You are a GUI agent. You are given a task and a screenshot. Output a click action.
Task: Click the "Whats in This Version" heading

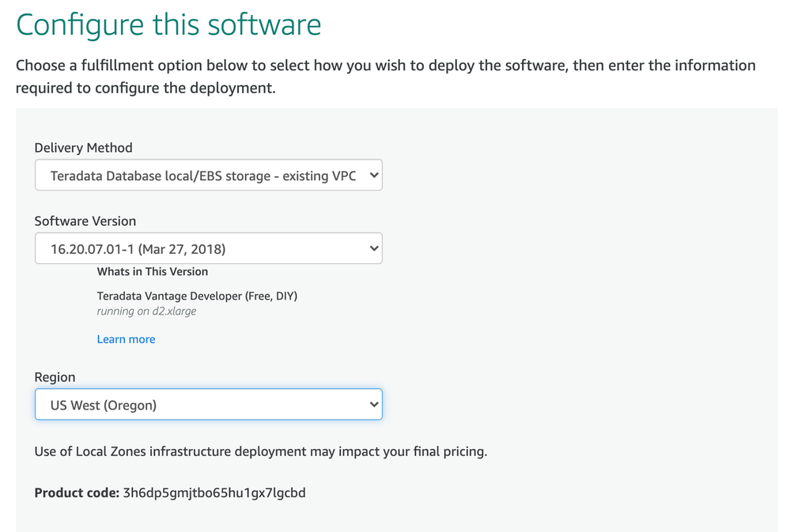click(x=153, y=272)
